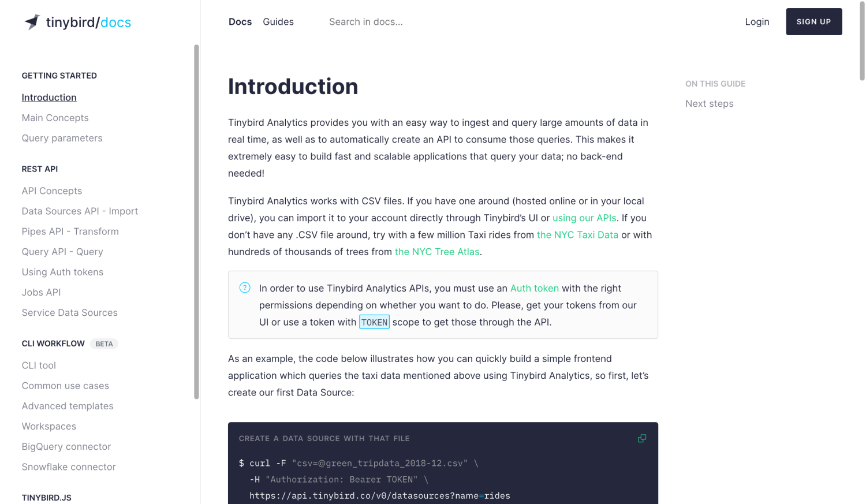The width and height of the screenshot is (866, 504).
Task: Click the 'Search in docs...' field
Action: tap(366, 21)
